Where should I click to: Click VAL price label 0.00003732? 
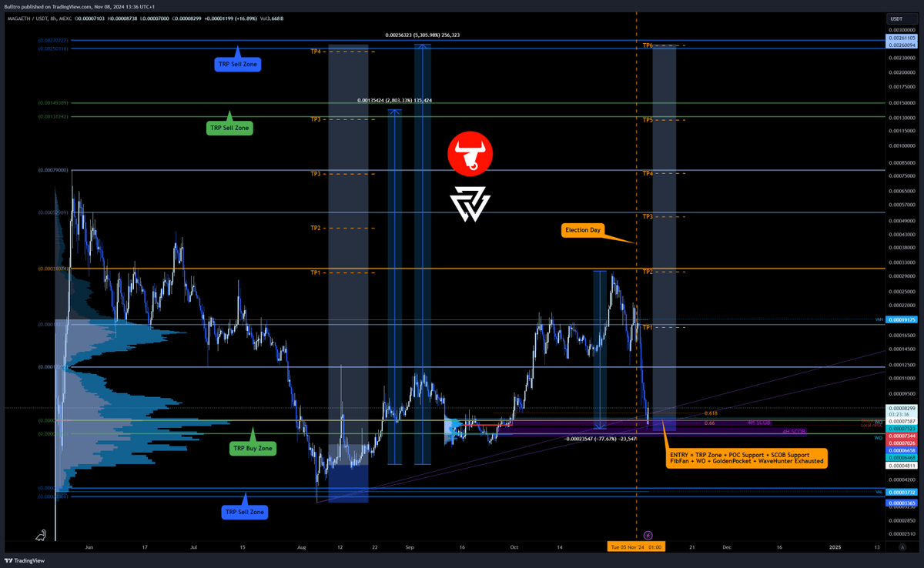click(901, 493)
